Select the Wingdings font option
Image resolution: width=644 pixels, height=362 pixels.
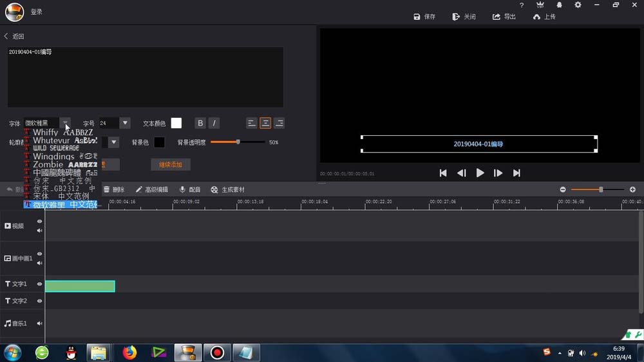click(x=61, y=156)
